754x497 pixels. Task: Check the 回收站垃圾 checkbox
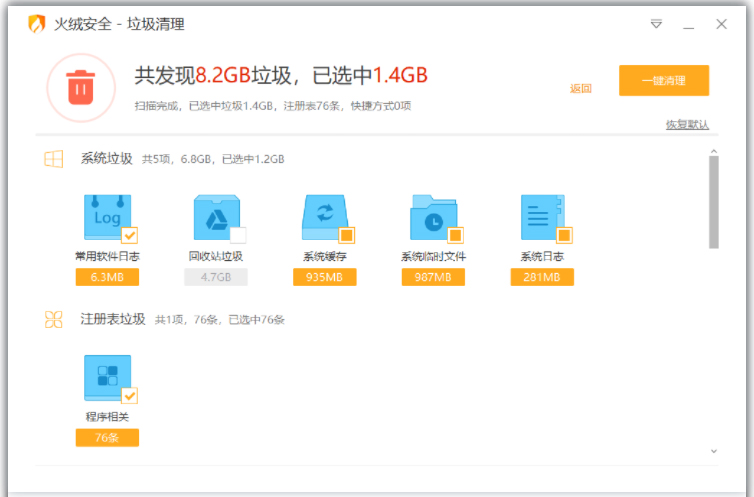tap(238, 236)
